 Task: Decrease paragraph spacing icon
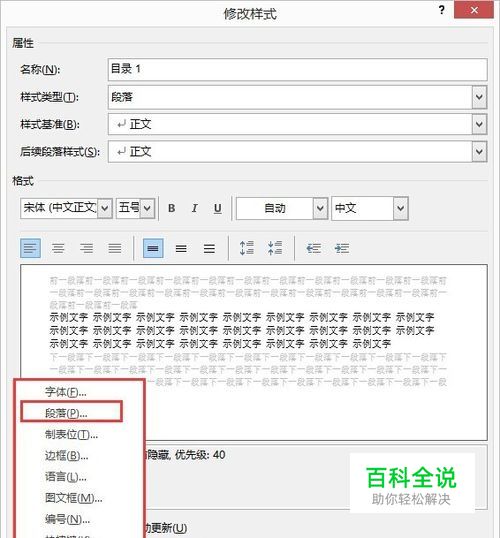point(275,248)
